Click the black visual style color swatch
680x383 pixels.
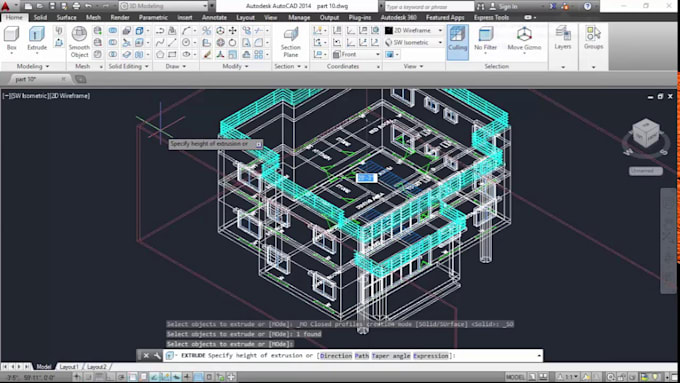point(389,30)
